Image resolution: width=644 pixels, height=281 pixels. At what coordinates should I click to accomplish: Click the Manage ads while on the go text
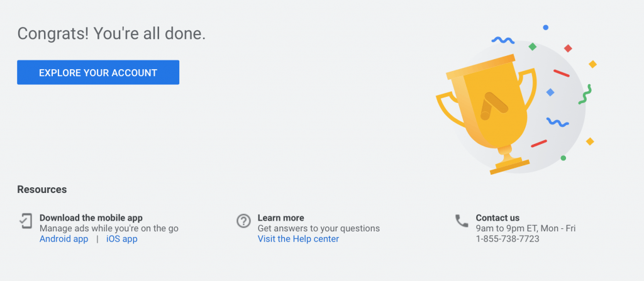click(109, 228)
